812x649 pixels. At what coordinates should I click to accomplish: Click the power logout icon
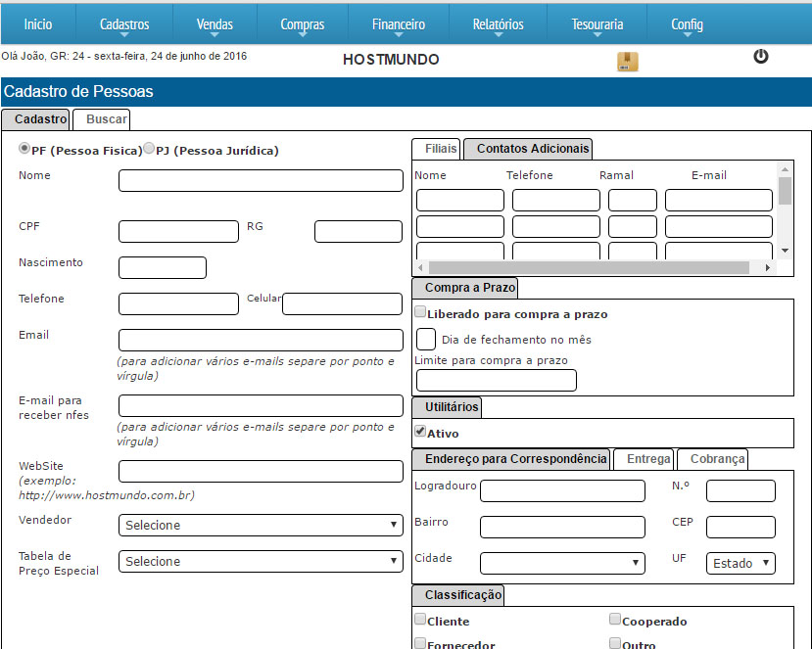pyautogui.click(x=761, y=57)
